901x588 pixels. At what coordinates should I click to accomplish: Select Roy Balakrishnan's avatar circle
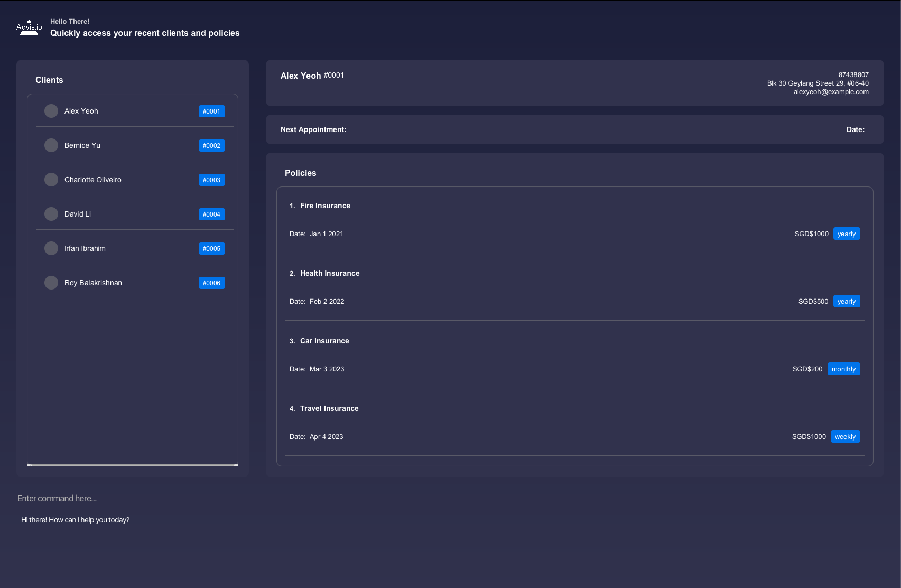coord(51,283)
